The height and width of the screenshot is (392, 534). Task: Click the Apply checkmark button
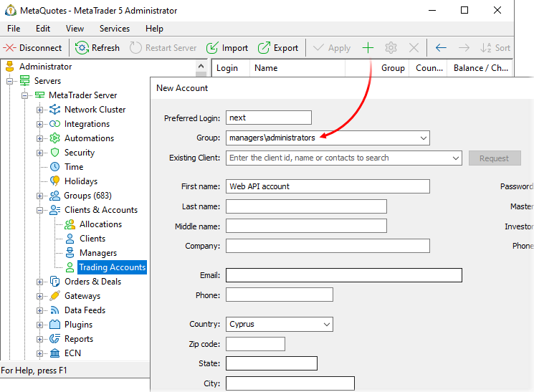point(332,48)
